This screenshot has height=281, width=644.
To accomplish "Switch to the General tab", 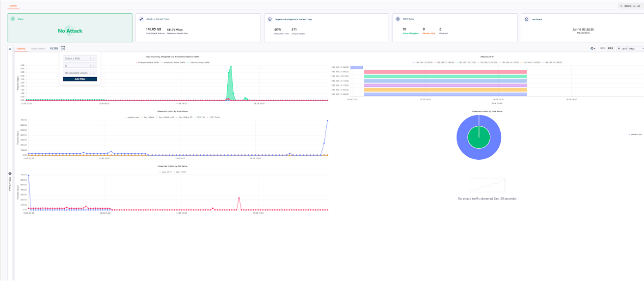I will click(21, 48).
